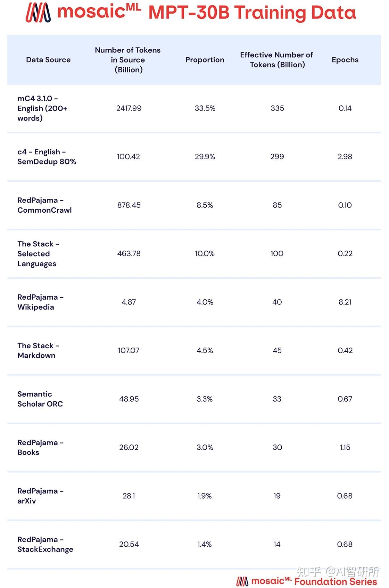Select the RedPajama Wikipedia row label

pyautogui.click(x=40, y=302)
